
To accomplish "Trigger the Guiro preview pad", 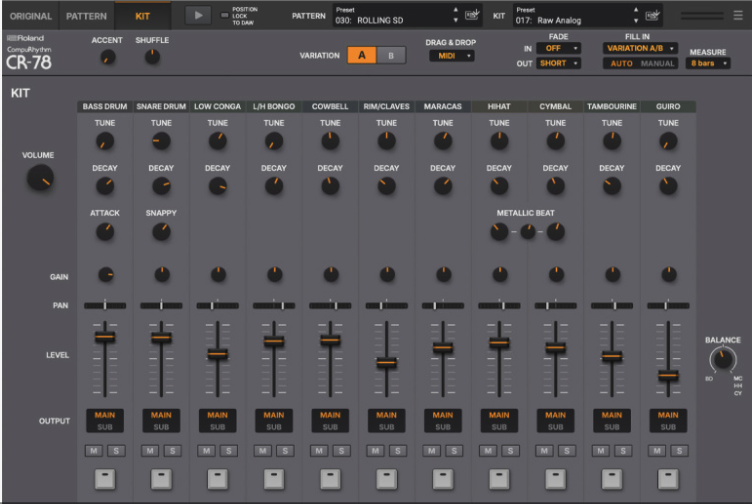I will click(x=668, y=479).
